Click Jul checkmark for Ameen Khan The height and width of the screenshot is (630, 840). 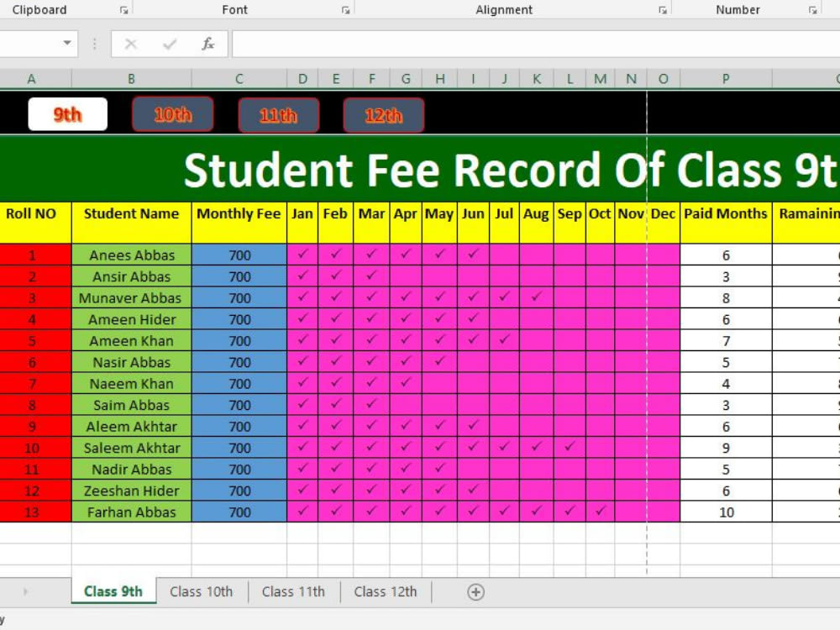504,340
